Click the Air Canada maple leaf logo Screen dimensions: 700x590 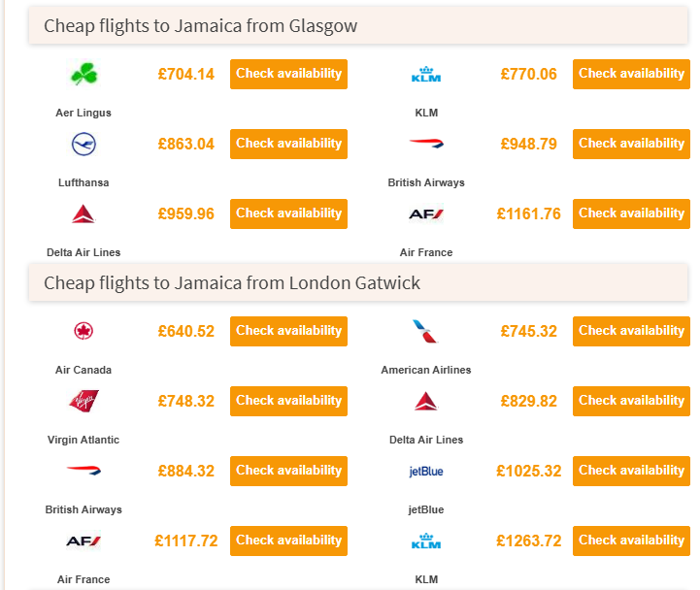[x=83, y=331]
